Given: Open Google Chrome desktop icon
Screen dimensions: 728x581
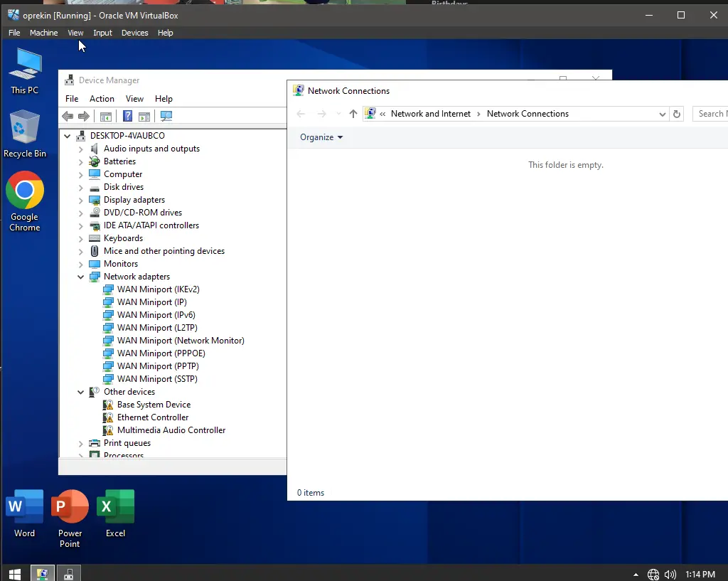Looking at the screenshot, I should (x=25, y=201).
